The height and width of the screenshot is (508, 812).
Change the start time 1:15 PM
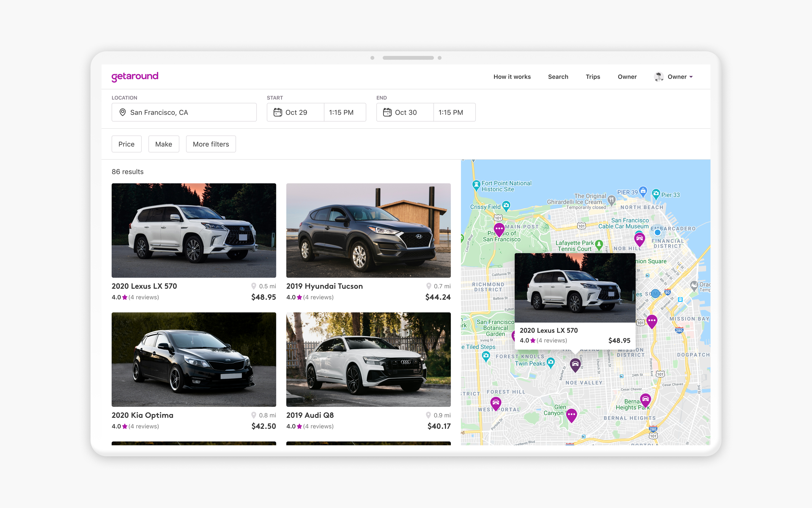coord(345,112)
